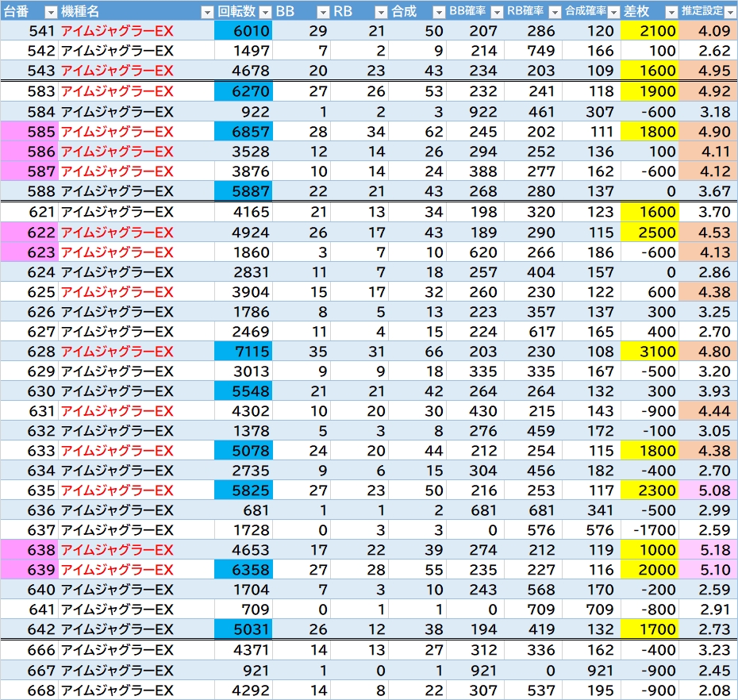Select the yellow 差枚 cell 2500

click(x=649, y=232)
